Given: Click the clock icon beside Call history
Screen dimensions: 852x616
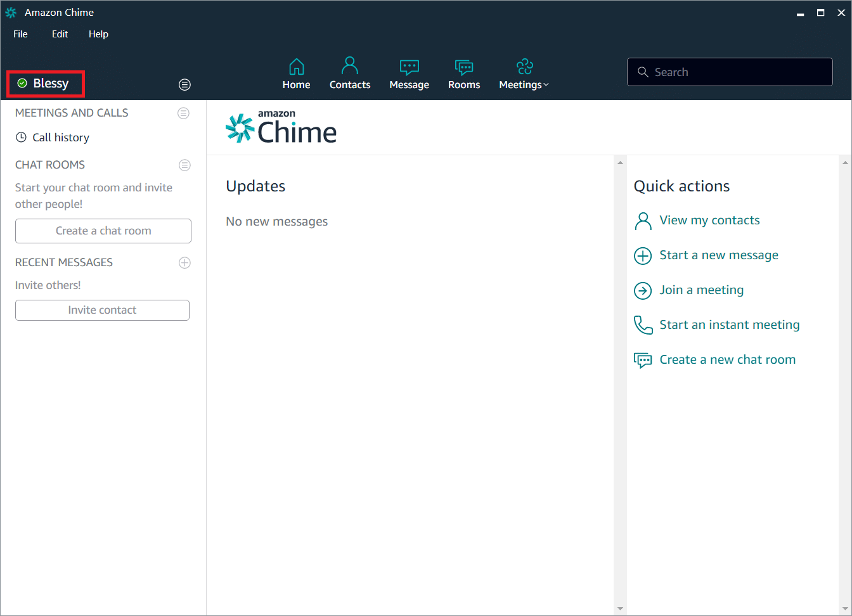Looking at the screenshot, I should [x=21, y=138].
